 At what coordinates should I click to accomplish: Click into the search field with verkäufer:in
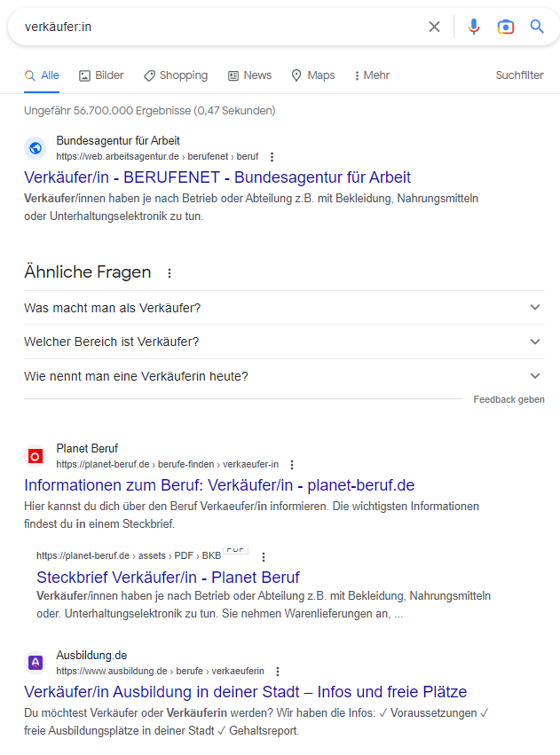(222, 27)
